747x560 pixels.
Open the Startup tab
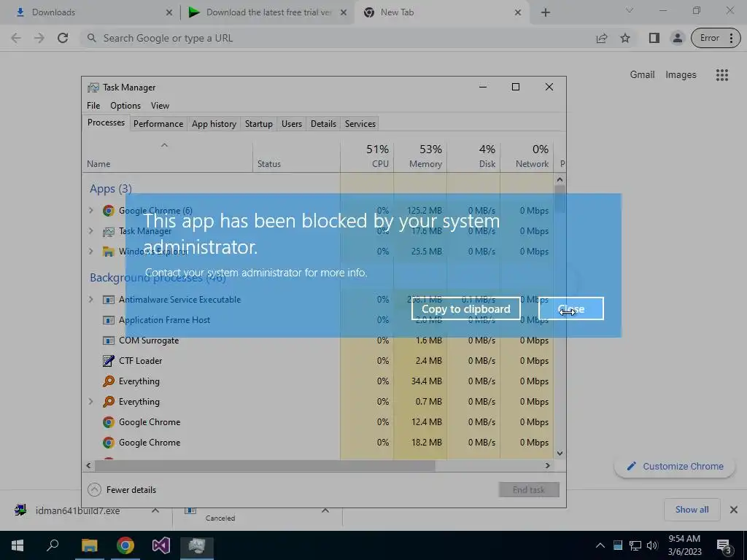(259, 124)
